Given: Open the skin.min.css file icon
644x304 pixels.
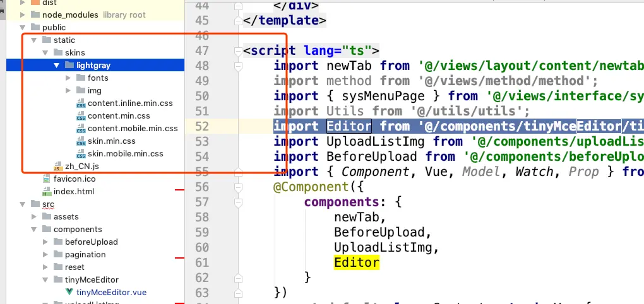Looking at the screenshot, I should click(x=81, y=141).
